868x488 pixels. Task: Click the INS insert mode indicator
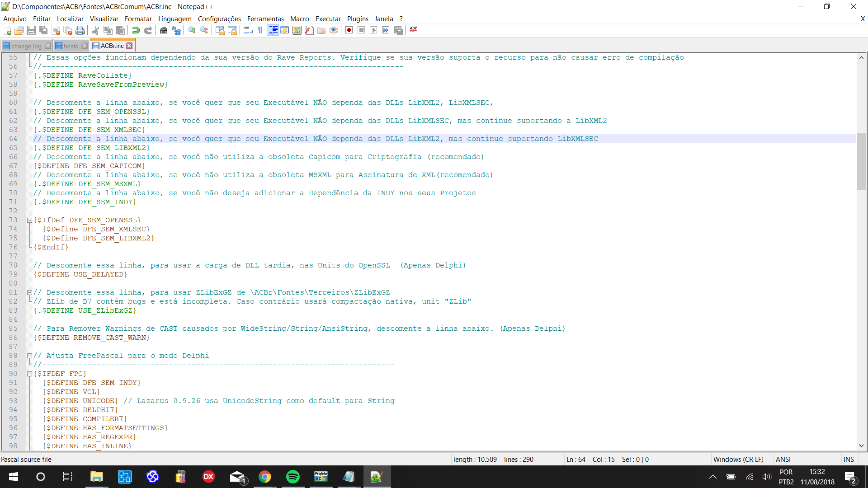click(849, 460)
